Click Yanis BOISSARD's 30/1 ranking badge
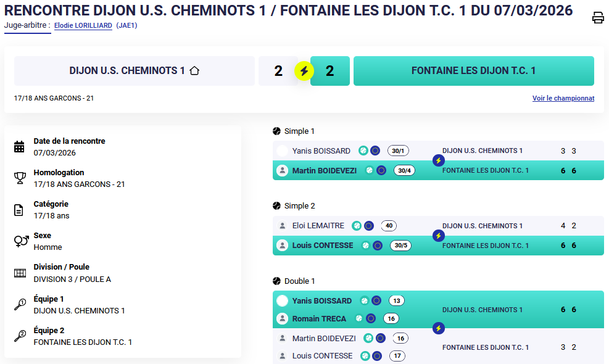This screenshot has width=609, height=364. [x=398, y=151]
